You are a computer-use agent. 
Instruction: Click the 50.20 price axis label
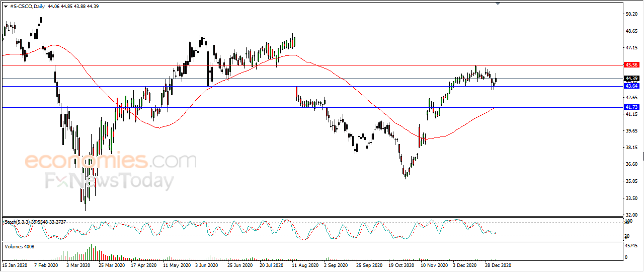coord(631,14)
